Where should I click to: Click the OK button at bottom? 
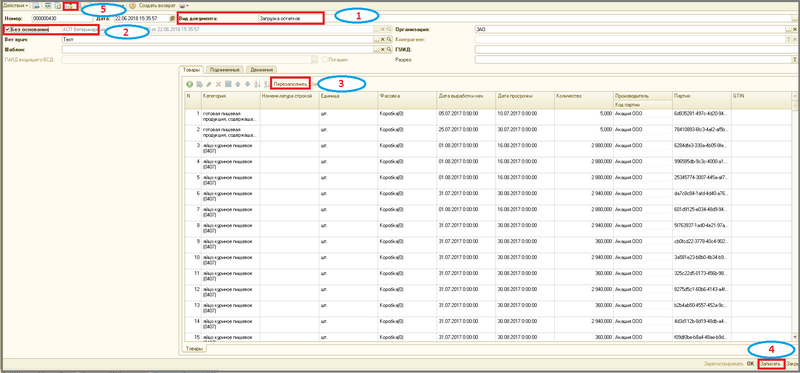750,364
